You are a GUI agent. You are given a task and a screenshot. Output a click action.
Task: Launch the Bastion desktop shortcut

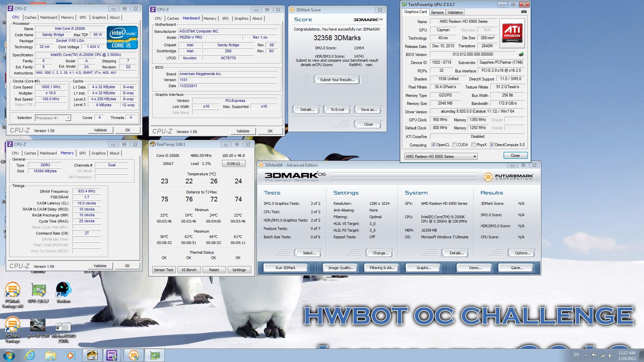pyautogui.click(x=63, y=293)
